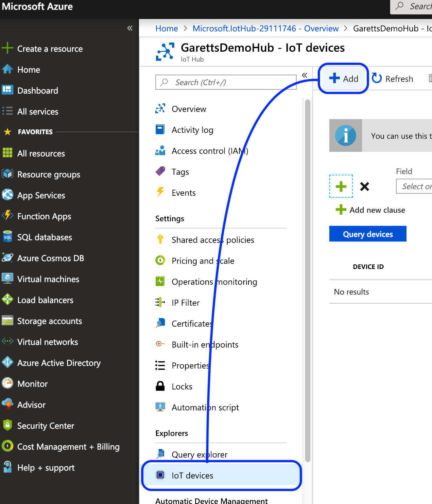Collapse the IoT Hub resource menu
Viewport: 432px width, 504px height.
[x=304, y=75]
